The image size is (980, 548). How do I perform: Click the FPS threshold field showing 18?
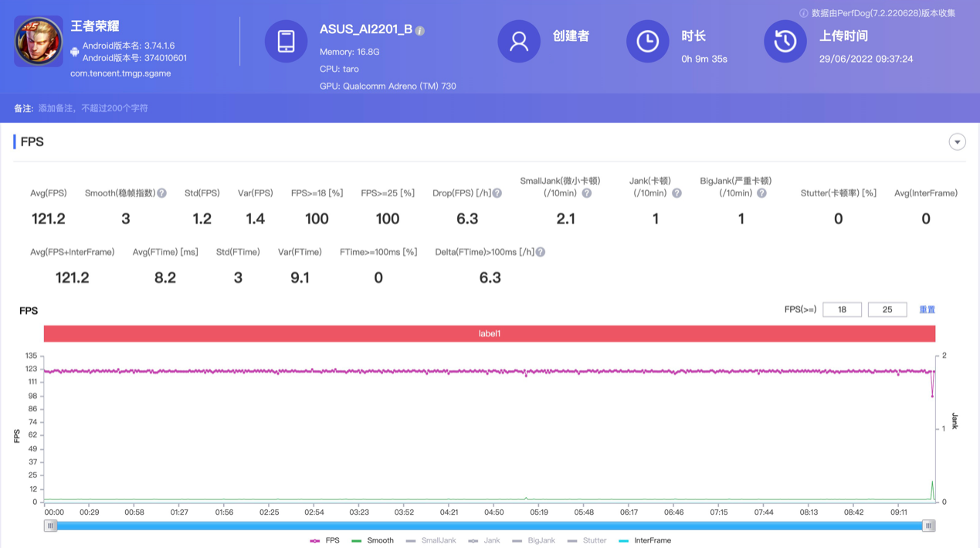coord(842,310)
